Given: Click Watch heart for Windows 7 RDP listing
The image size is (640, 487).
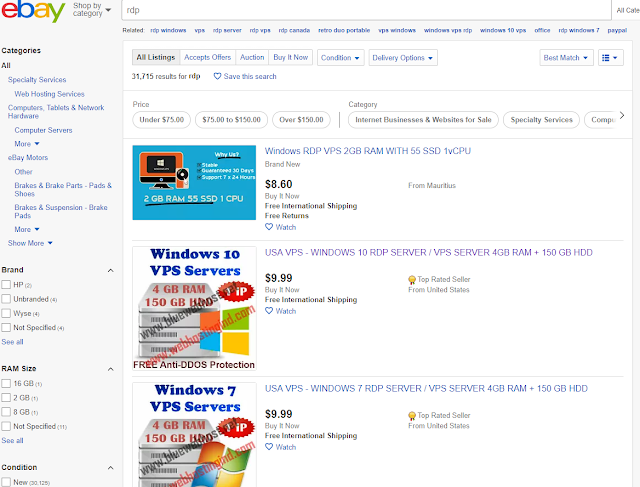Looking at the screenshot, I should (x=269, y=447).
